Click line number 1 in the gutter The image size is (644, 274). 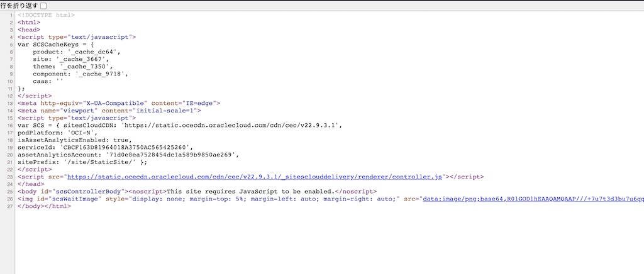(12, 15)
